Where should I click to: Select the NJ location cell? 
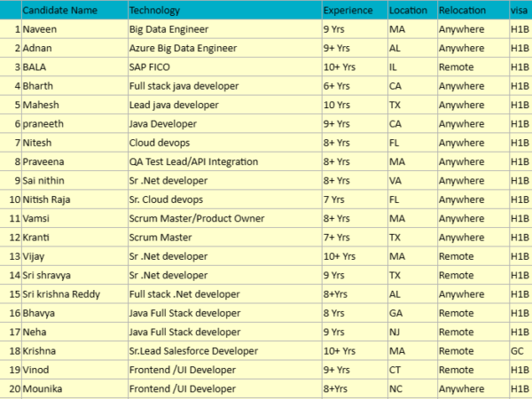coord(395,332)
